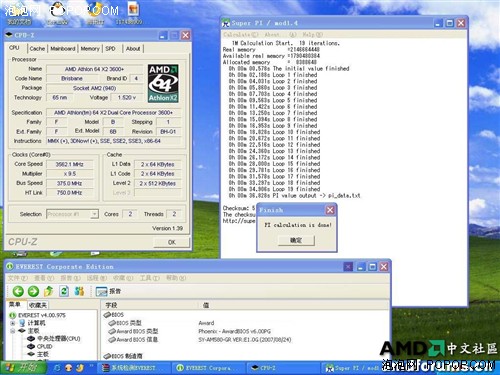Viewport: 500px width, 375px height.
Task: Select the Menu tab in EVEREST sidebar
Action: coord(15,304)
